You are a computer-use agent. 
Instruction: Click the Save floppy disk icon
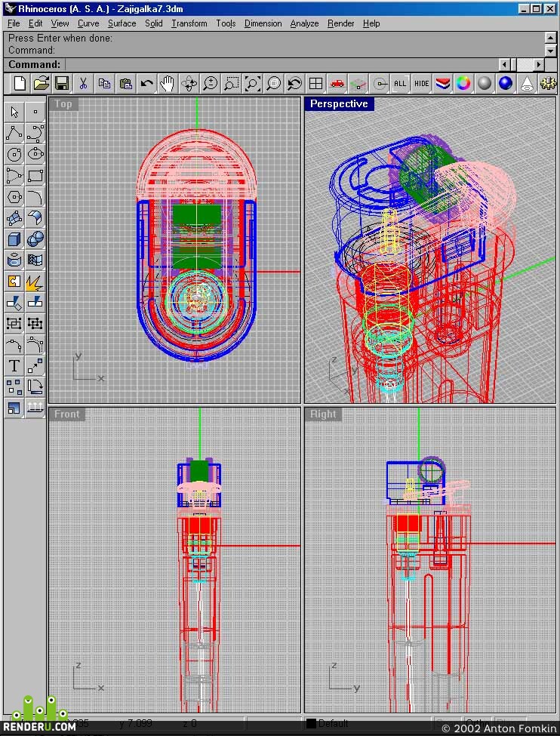tap(61, 84)
